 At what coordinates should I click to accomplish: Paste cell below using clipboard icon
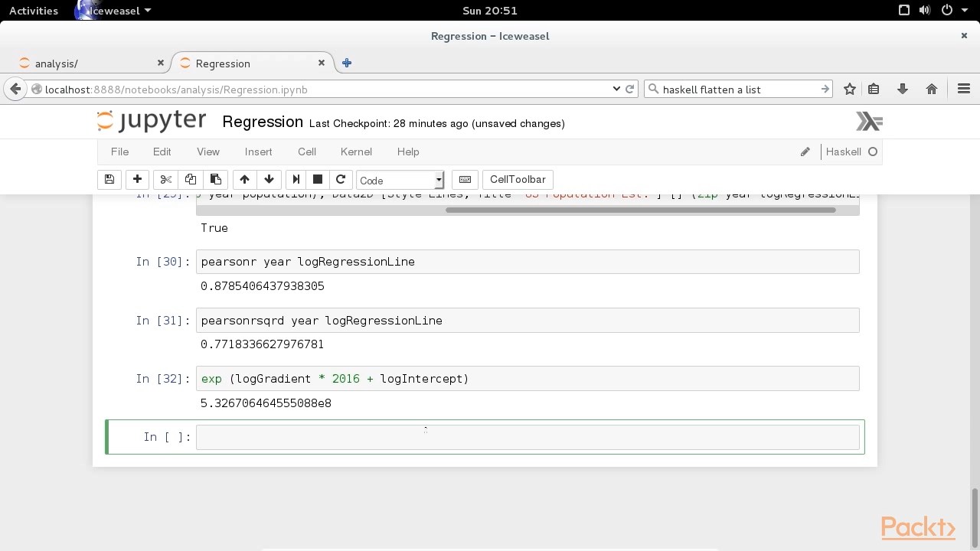click(x=216, y=179)
